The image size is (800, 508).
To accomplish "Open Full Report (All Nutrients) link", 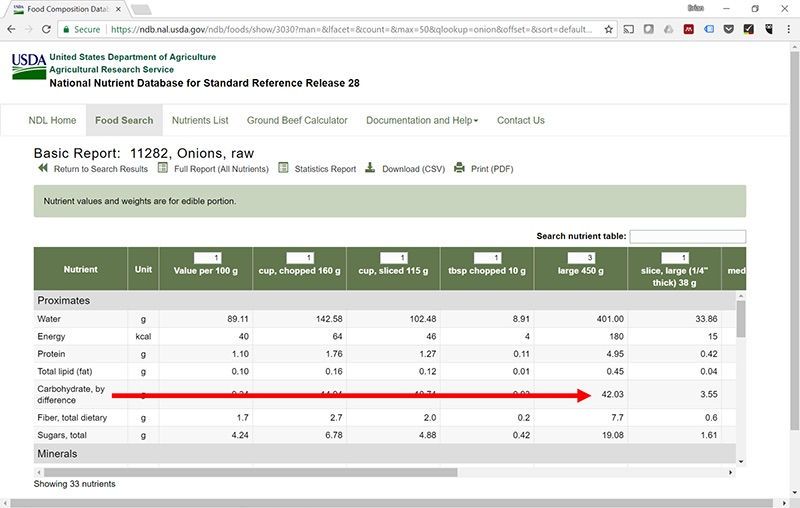I will [x=221, y=169].
